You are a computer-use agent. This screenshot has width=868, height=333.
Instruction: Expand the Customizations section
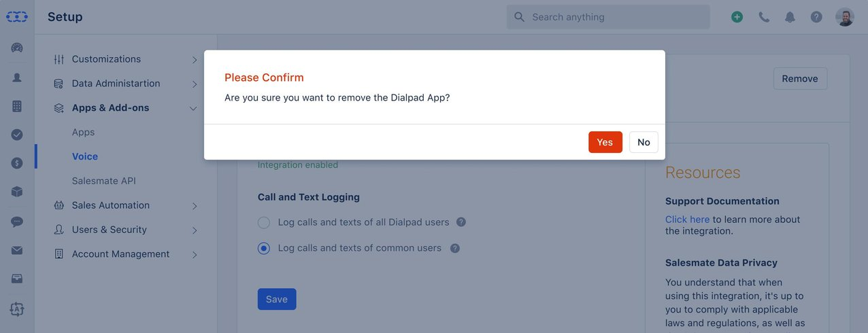pyautogui.click(x=126, y=59)
